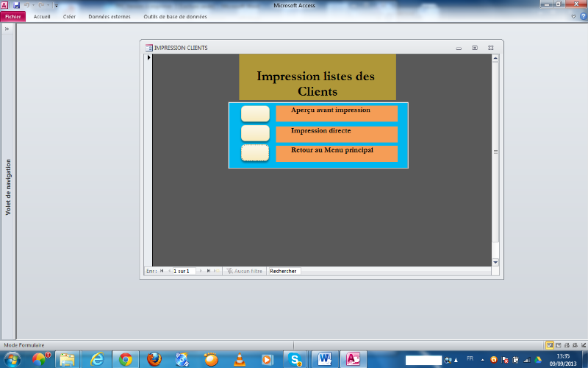Click the record number box 1 sur 1

point(184,271)
